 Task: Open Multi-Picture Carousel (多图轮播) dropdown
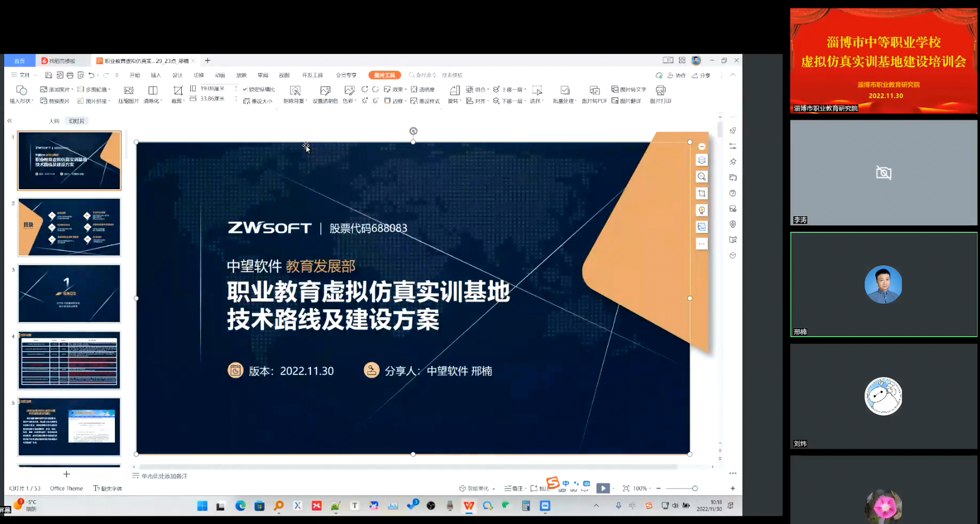point(94,89)
